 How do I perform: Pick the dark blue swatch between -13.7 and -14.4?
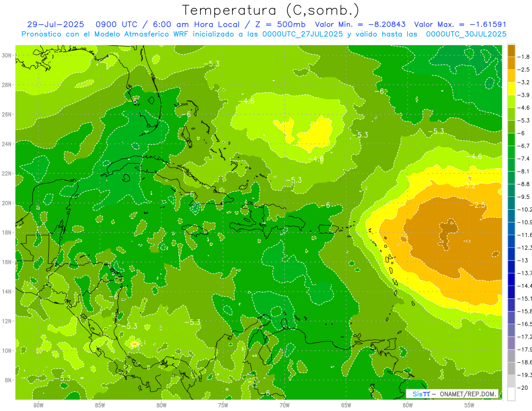511,279
